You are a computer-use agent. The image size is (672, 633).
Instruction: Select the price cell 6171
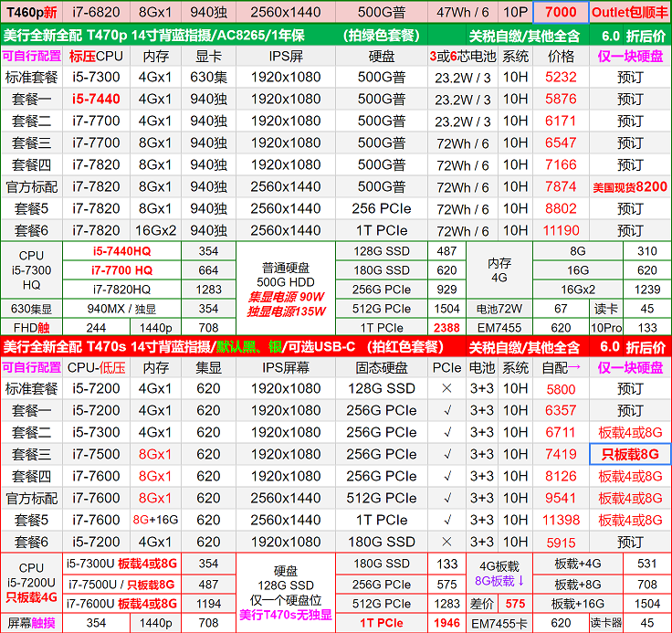(561, 121)
